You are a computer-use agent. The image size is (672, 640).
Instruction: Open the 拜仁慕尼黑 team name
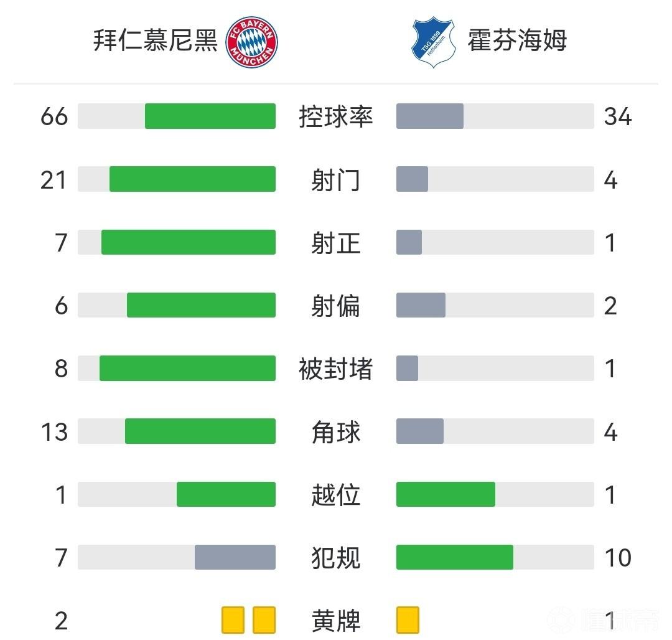(x=156, y=42)
